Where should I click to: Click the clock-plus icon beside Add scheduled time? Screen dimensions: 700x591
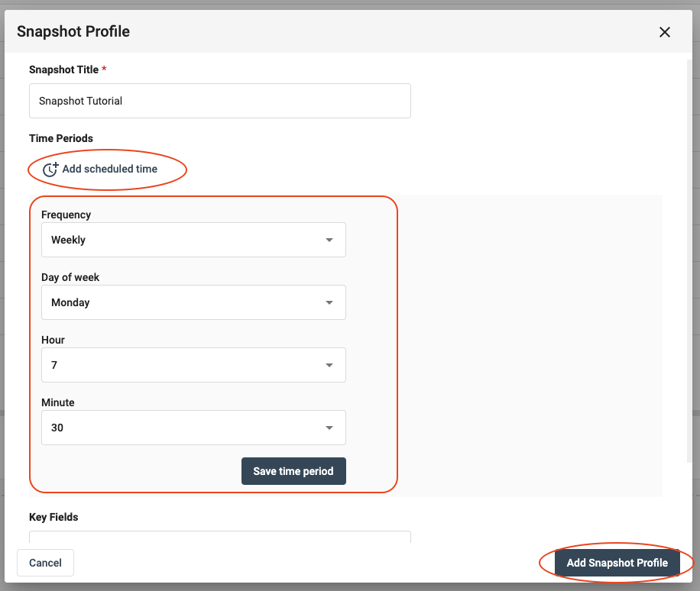coord(50,169)
